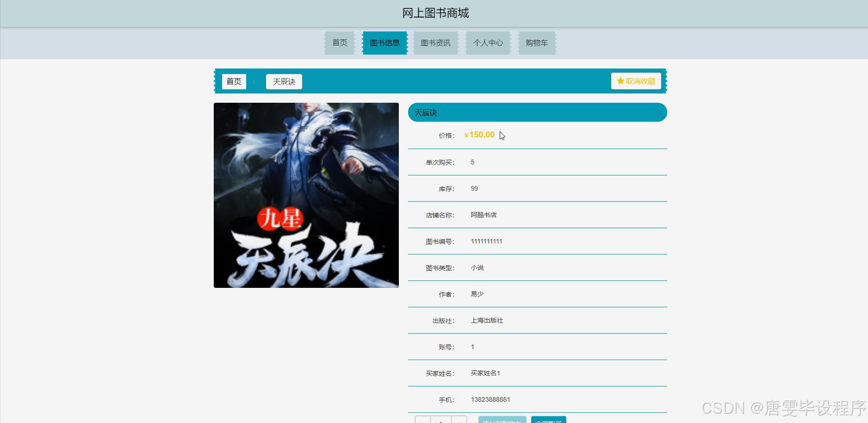
Task: Click the dark teal 立即购买 button
Action: [549, 420]
